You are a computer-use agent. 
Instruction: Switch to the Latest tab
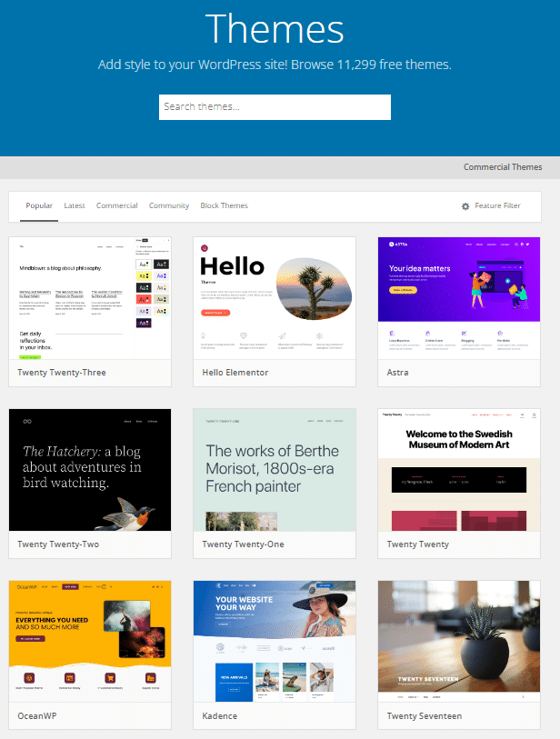75,206
